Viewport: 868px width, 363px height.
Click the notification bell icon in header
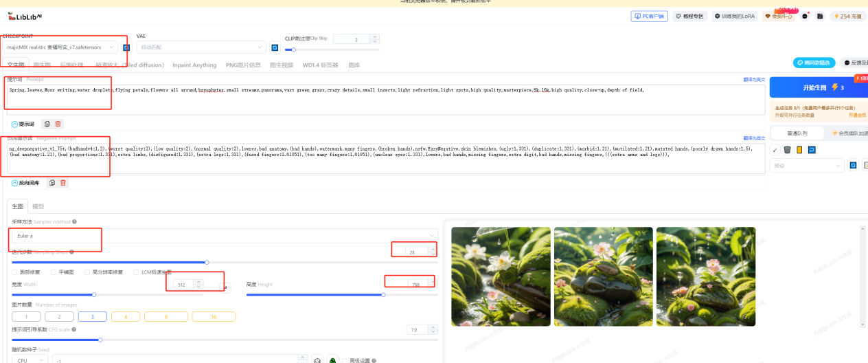pos(805,16)
